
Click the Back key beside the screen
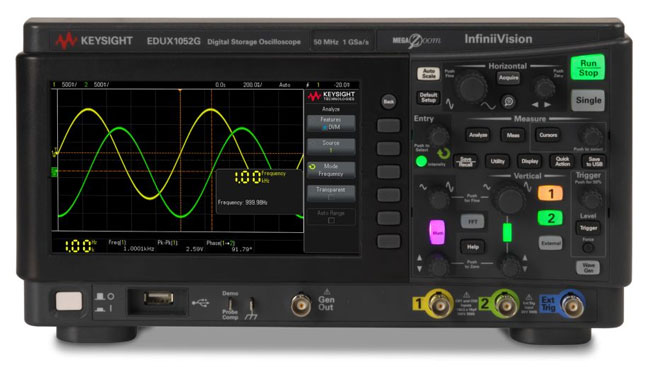coord(388,101)
